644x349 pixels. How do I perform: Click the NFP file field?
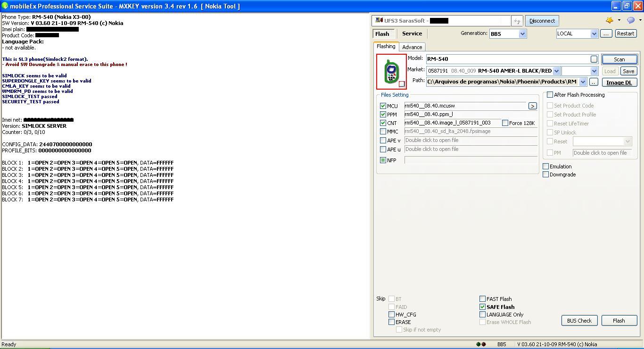coord(471,160)
